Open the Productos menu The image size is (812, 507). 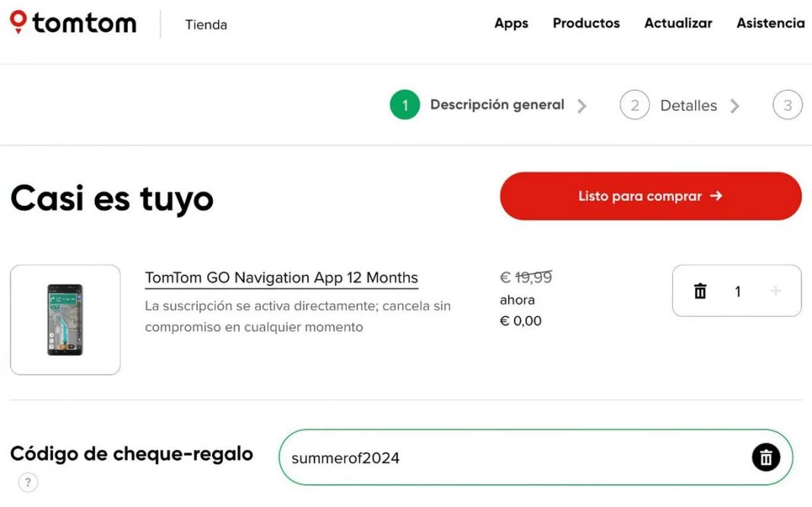tap(586, 24)
